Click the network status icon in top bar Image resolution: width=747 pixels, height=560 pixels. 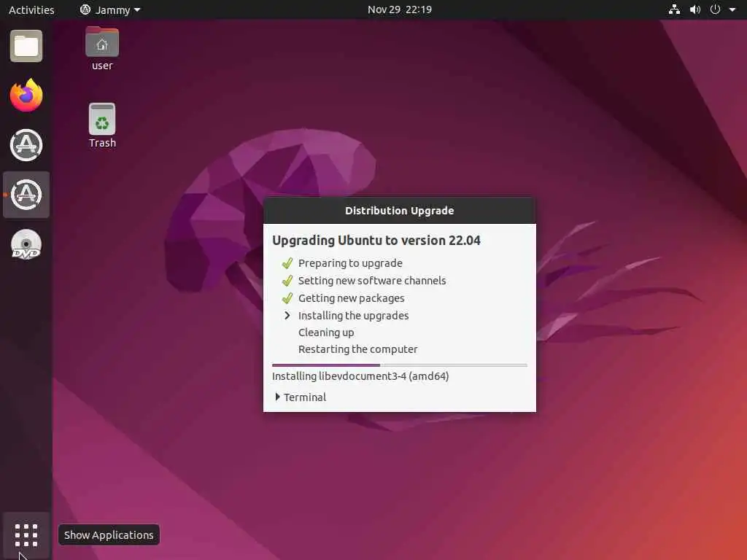(x=674, y=9)
